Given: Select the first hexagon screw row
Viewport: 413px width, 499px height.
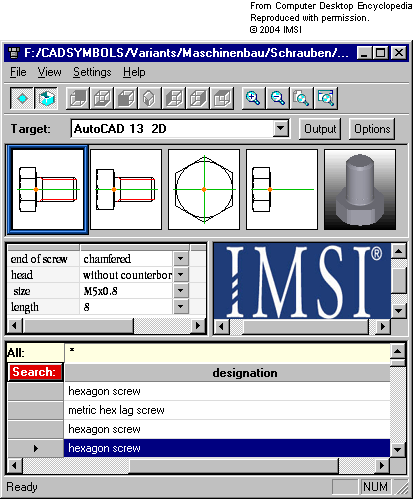Looking at the screenshot, I should click(227, 391).
